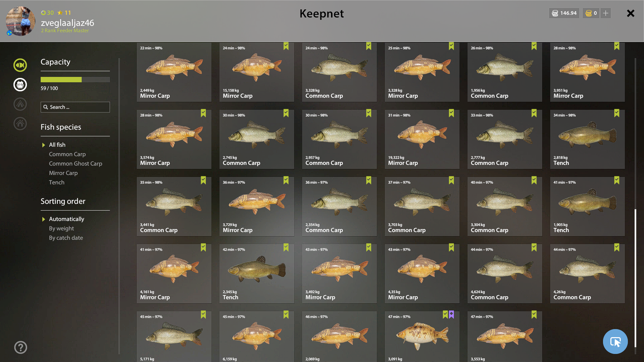Open the home base sidebar icon

tap(20, 123)
